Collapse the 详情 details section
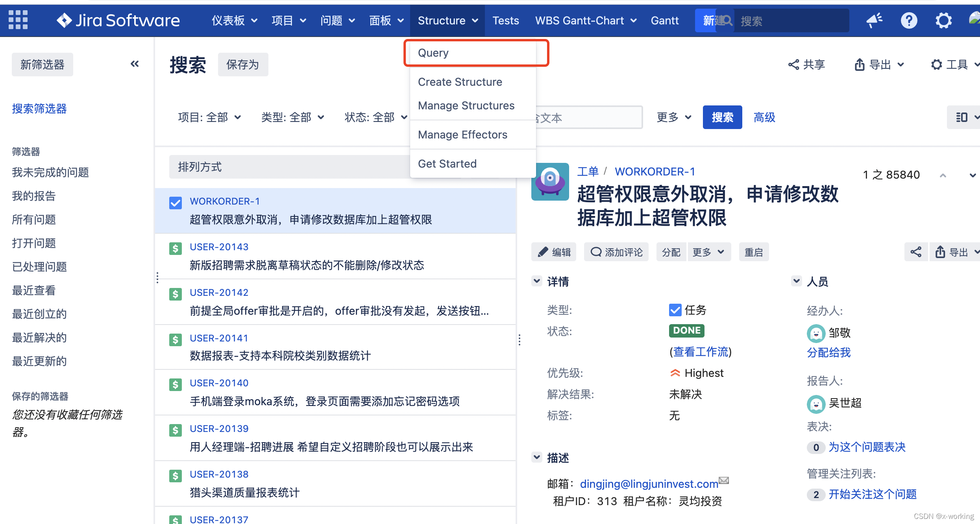The height and width of the screenshot is (524, 980). pos(537,281)
